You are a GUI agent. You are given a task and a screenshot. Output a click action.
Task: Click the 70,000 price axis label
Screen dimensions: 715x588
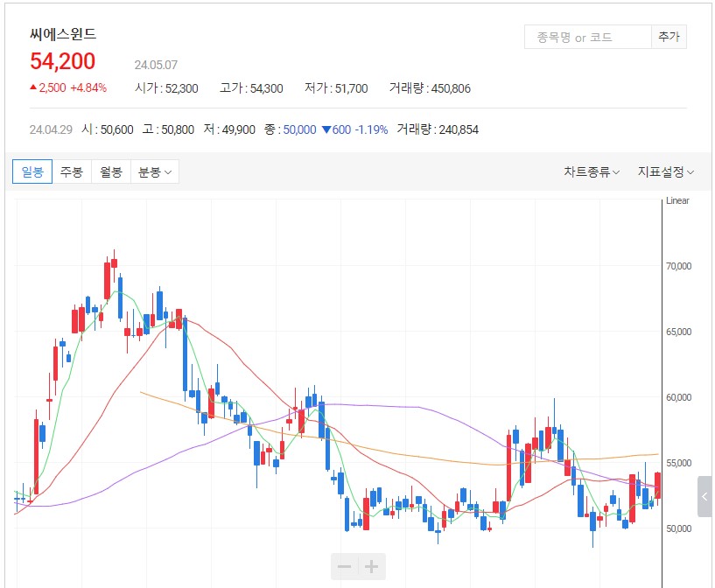click(679, 266)
